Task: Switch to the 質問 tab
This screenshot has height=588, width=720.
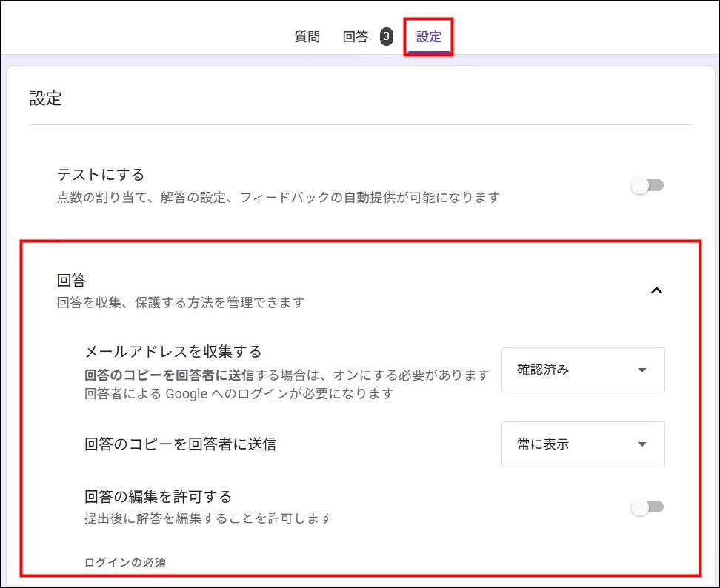Action: click(x=307, y=37)
